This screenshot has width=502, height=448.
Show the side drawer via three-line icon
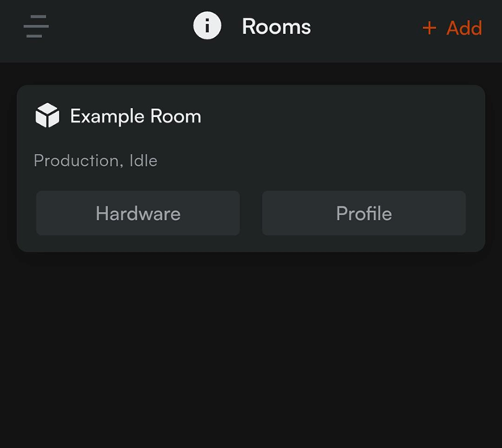tap(36, 27)
